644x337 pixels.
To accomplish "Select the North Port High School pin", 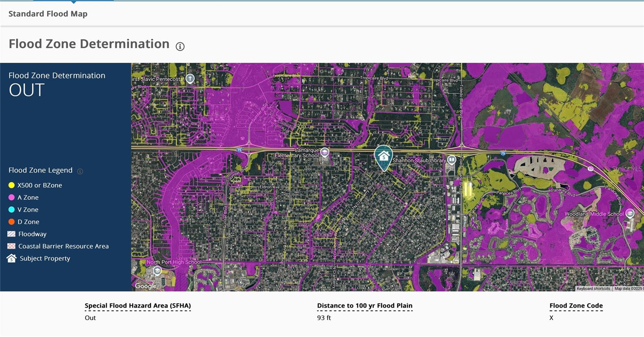I will (157, 271).
